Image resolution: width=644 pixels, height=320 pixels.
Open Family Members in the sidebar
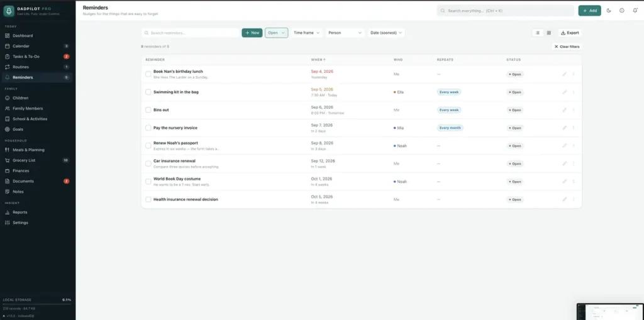(37, 108)
